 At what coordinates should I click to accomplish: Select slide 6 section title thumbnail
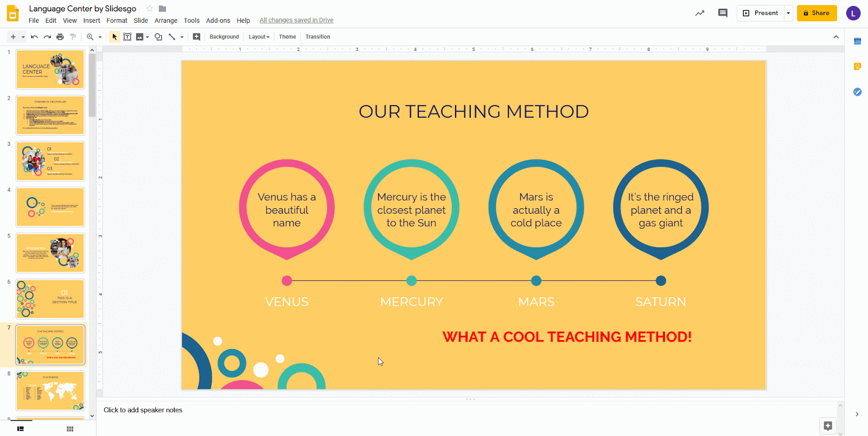point(50,299)
